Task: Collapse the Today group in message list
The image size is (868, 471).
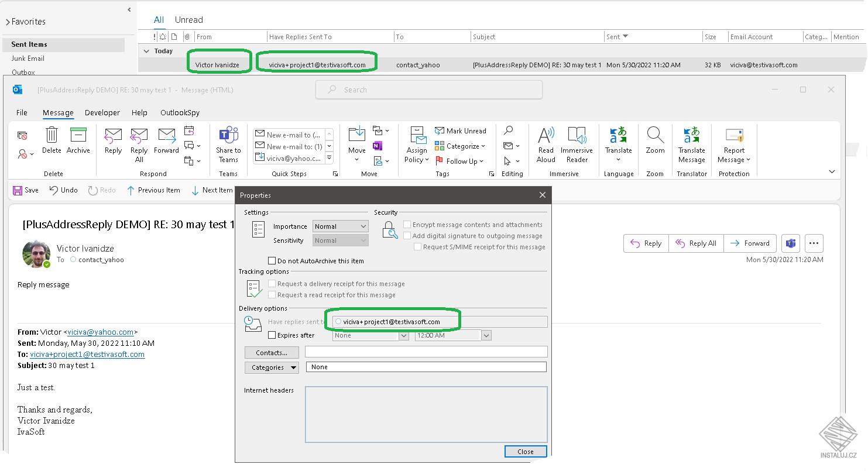Action: 146,51
